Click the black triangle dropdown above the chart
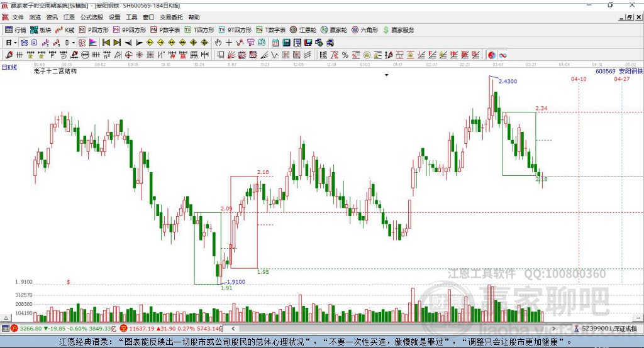 pyautogui.click(x=387, y=75)
